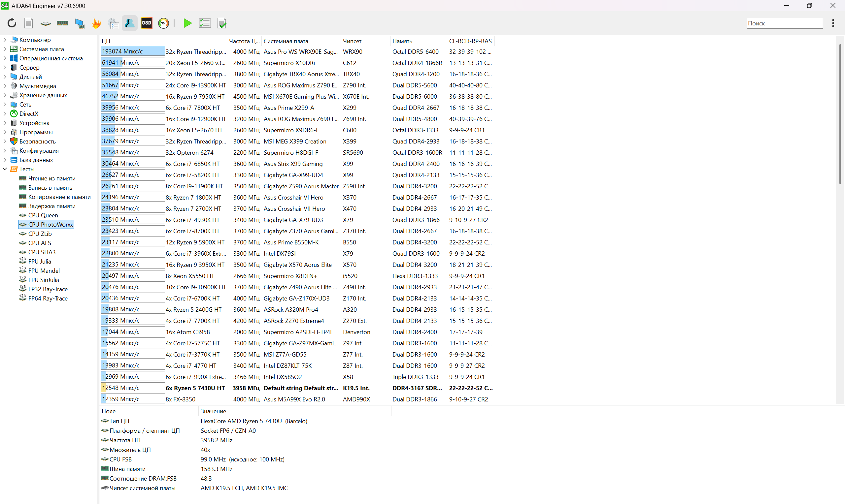Open the three-dot menu in top right
This screenshot has width=845, height=504.
pyautogui.click(x=833, y=23)
